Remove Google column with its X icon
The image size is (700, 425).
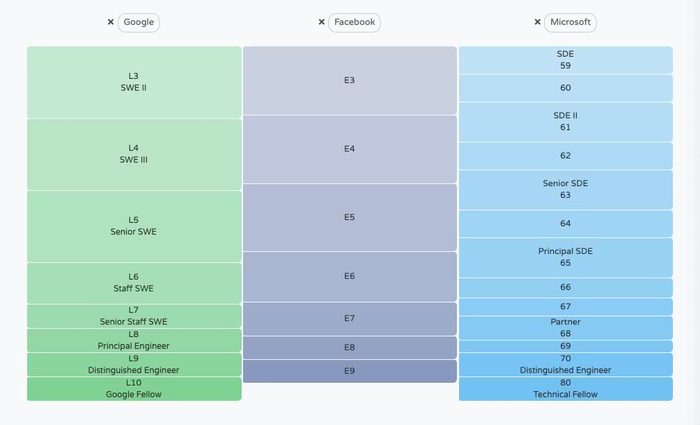click(111, 22)
